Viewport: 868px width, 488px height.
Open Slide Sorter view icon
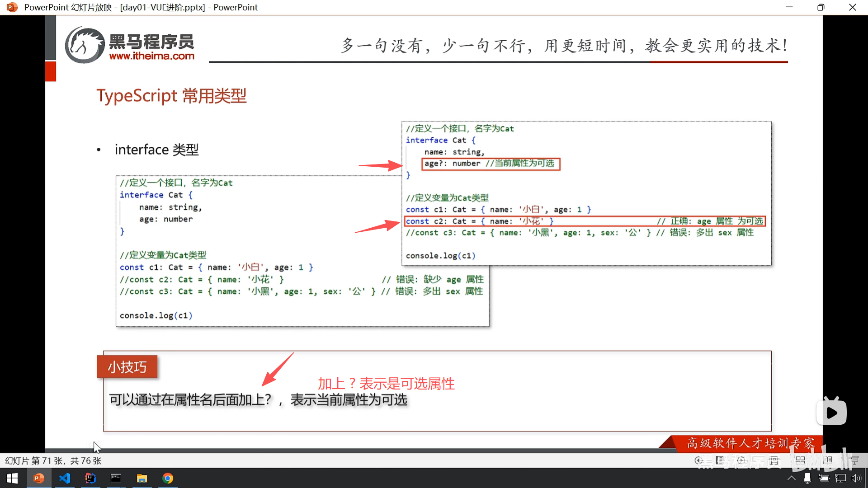point(800,460)
